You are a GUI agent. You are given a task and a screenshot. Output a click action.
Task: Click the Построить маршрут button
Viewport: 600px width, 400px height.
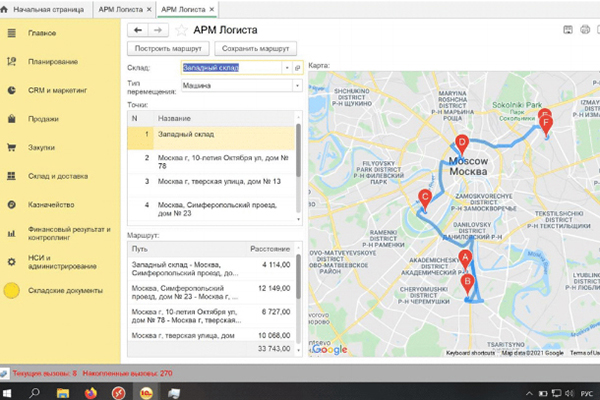click(168, 48)
